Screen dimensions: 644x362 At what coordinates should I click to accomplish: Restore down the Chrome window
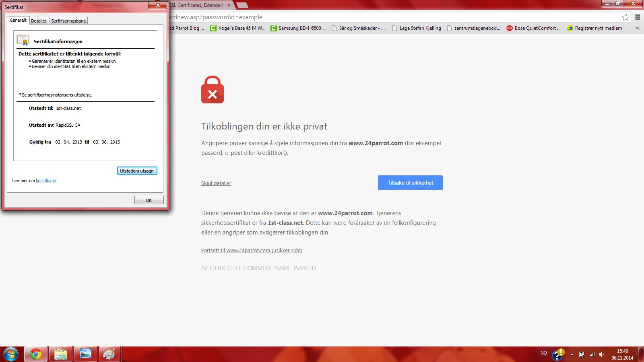pyautogui.click(x=618, y=4)
